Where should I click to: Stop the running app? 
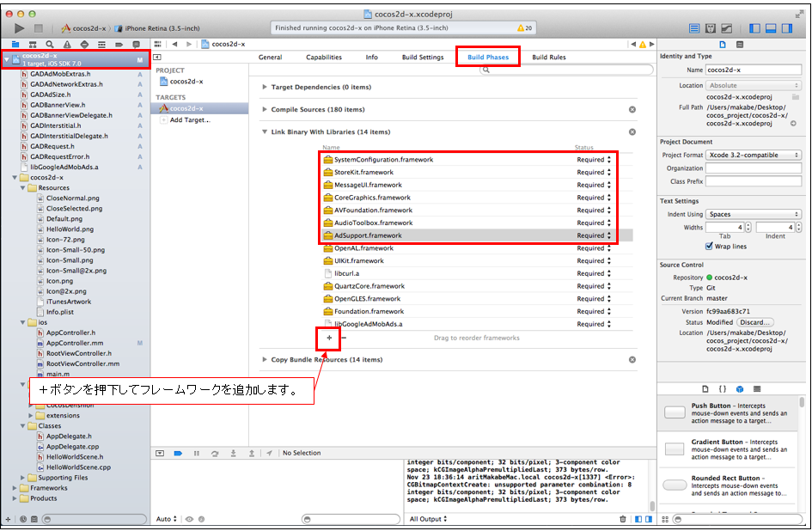click(39, 28)
